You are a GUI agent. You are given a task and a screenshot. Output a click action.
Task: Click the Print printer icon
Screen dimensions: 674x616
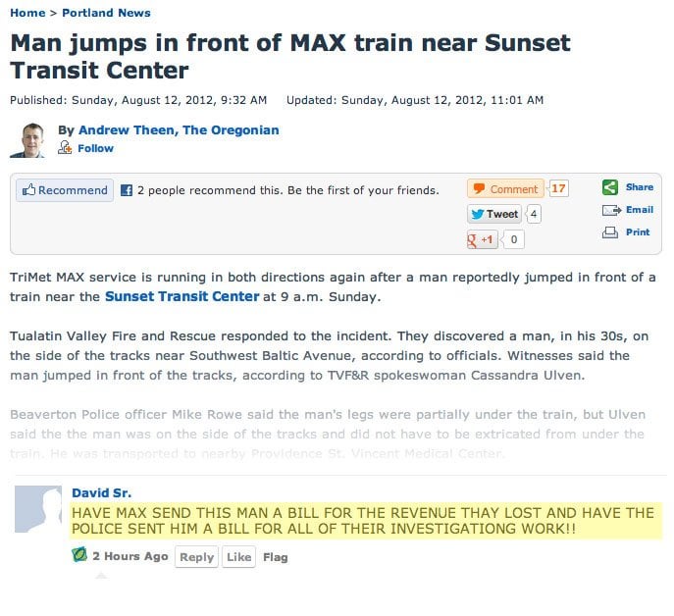coord(610,232)
